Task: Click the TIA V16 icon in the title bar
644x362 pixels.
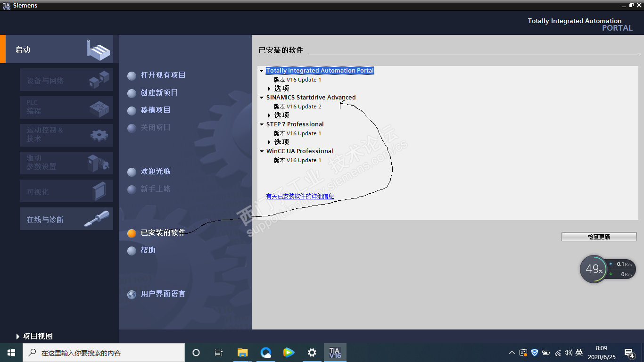Action: [6, 5]
